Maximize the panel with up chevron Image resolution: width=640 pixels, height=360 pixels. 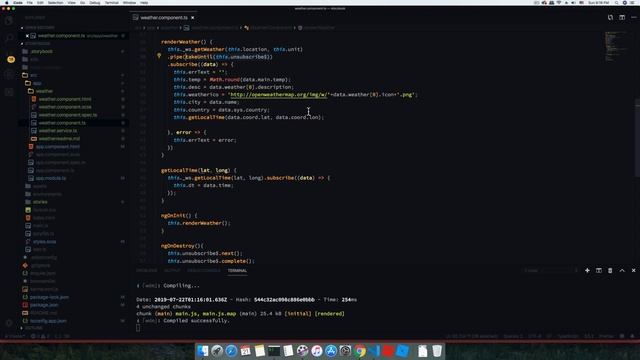pos(622,271)
